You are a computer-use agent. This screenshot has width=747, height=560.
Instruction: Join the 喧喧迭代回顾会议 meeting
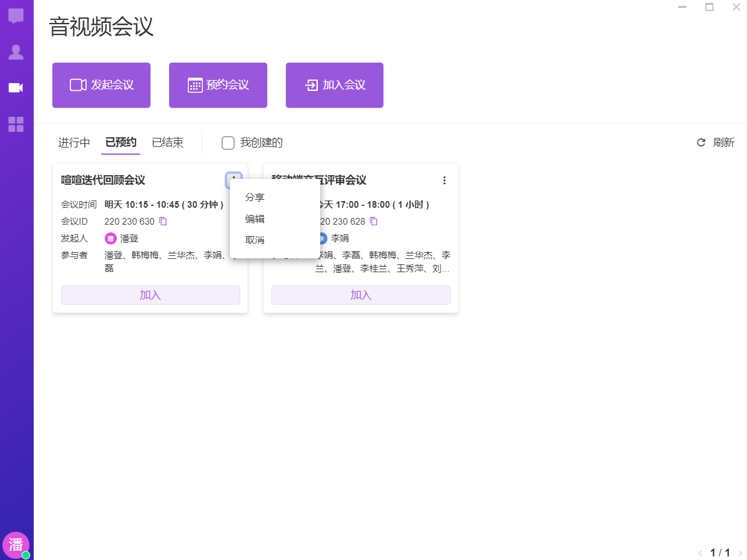tap(150, 295)
